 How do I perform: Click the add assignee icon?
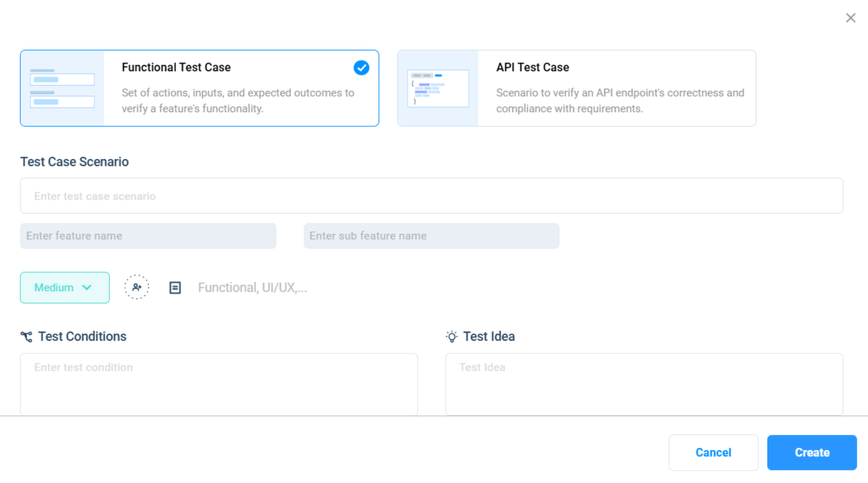click(x=137, y=287)
